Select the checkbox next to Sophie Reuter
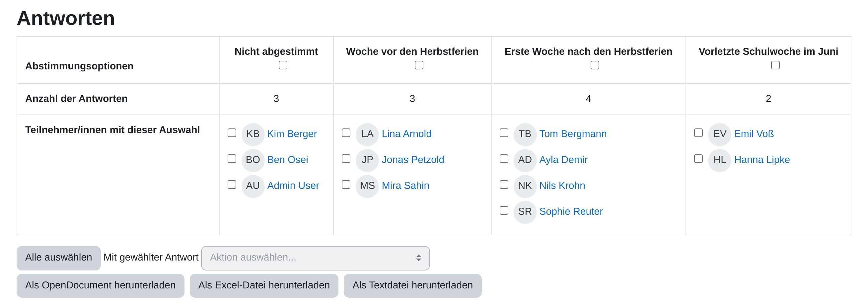Screen dimensions: 868x304 [x=504, y=211]
